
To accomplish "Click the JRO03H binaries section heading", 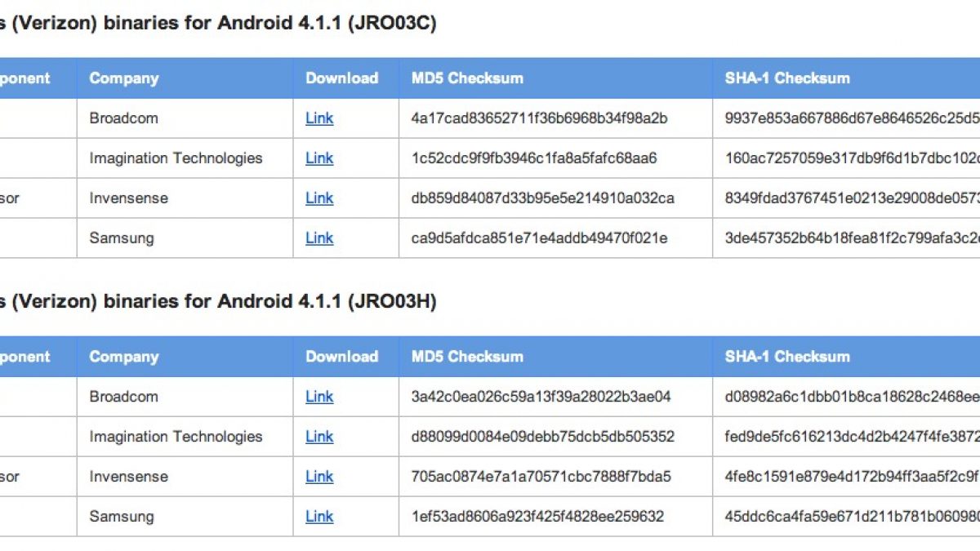I will pos(218,302).
